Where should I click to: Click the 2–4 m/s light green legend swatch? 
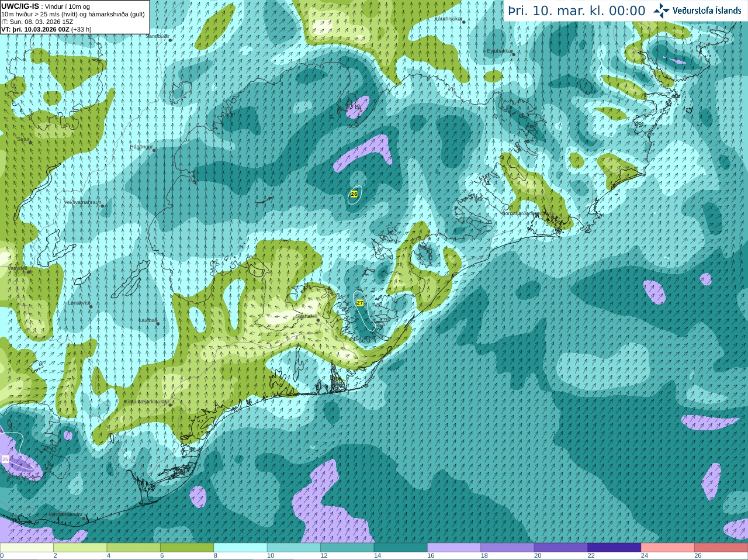tap(80, 548)
